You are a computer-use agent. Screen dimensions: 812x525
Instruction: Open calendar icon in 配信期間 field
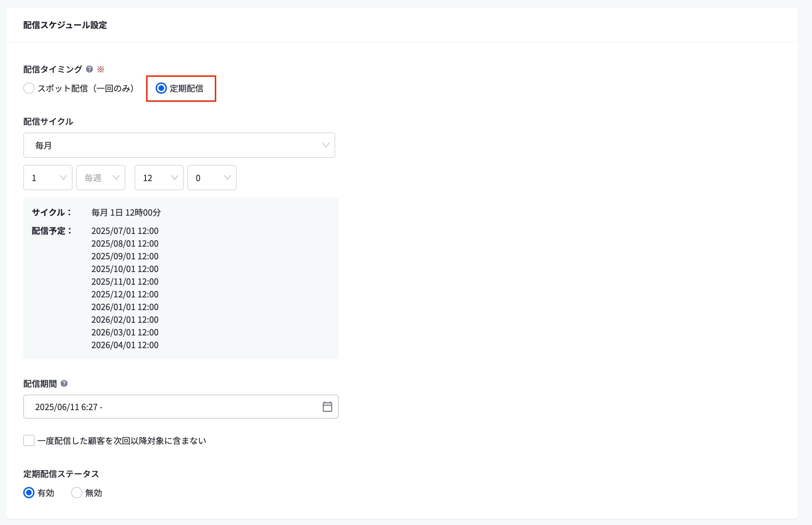pyautogui.click(x=327, y=407)
